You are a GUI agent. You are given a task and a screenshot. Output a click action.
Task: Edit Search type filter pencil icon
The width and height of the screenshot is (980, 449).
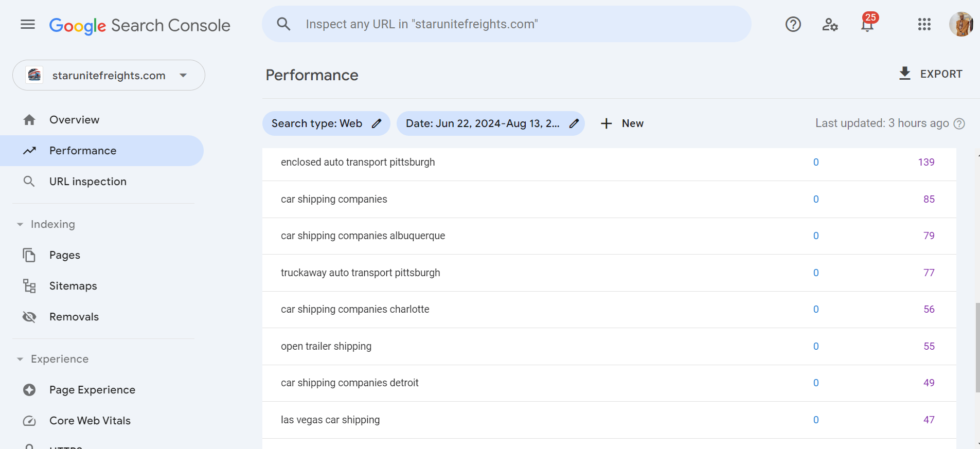click(x=377, y=123)
